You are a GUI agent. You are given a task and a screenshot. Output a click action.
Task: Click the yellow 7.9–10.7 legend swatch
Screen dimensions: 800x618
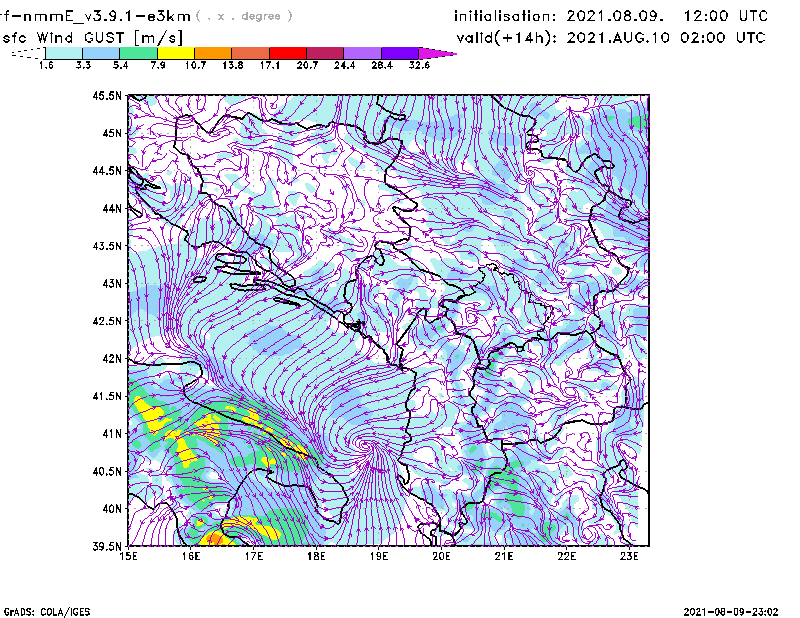tap(176, 53)
